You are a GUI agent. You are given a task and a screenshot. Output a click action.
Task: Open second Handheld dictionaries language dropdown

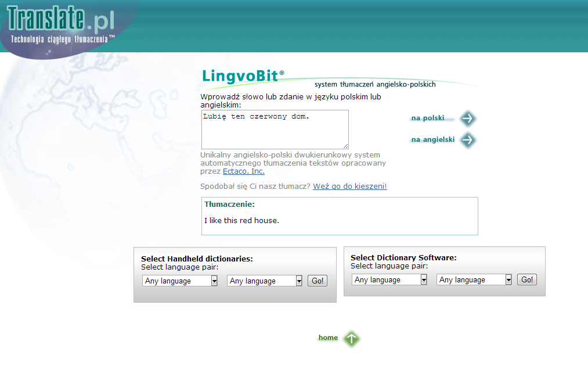coord(264,281)
